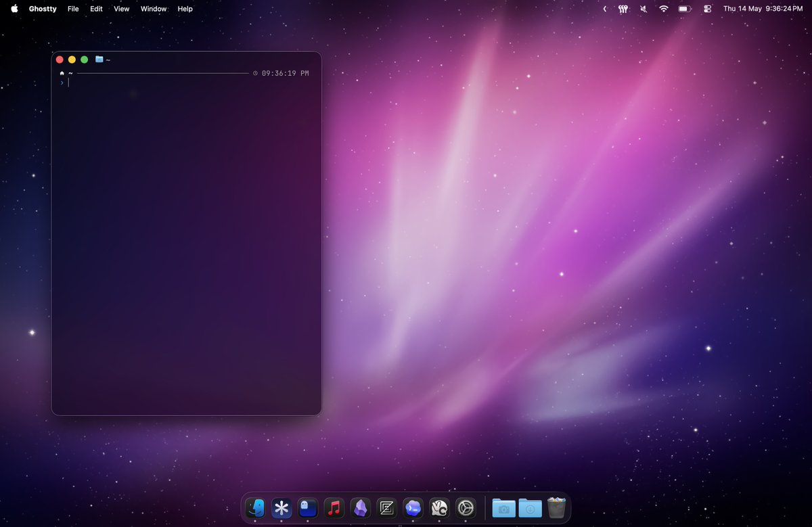
Task: Open System Settings gear from the Dock
Action: pyautogui.click(x=466, y=507)
